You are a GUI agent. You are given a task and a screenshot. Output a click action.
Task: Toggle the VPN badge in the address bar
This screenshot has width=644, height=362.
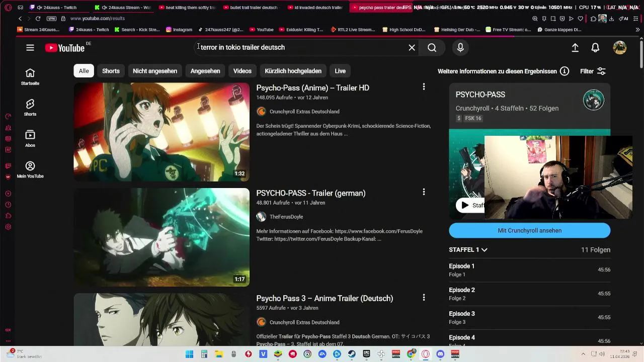(x=51, y=19)
